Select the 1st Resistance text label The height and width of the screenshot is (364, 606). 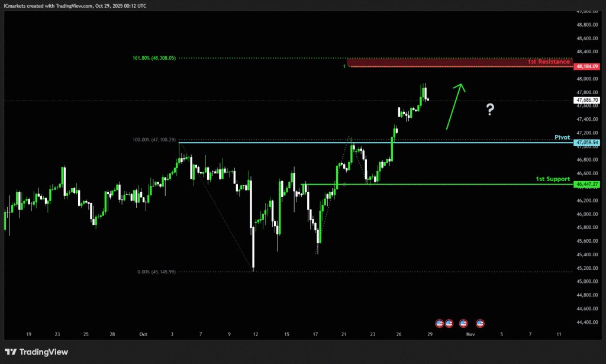click(x=548, y=62)
